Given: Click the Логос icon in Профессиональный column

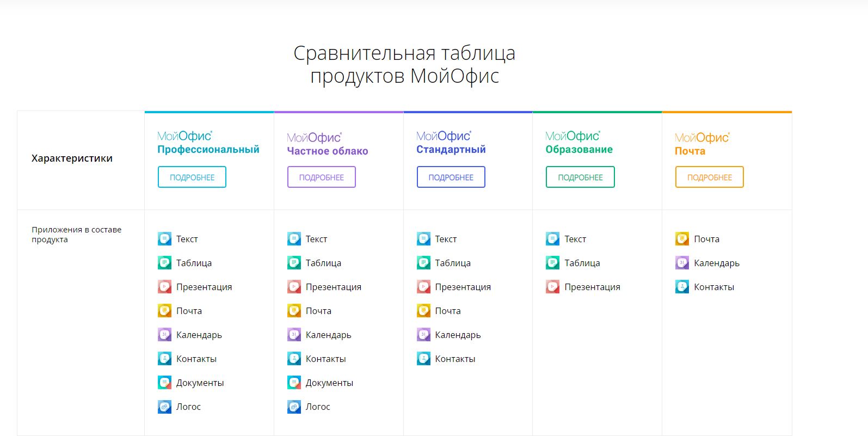Looking at the screenshot, I should pyautogui.click(x=164, y=406).
